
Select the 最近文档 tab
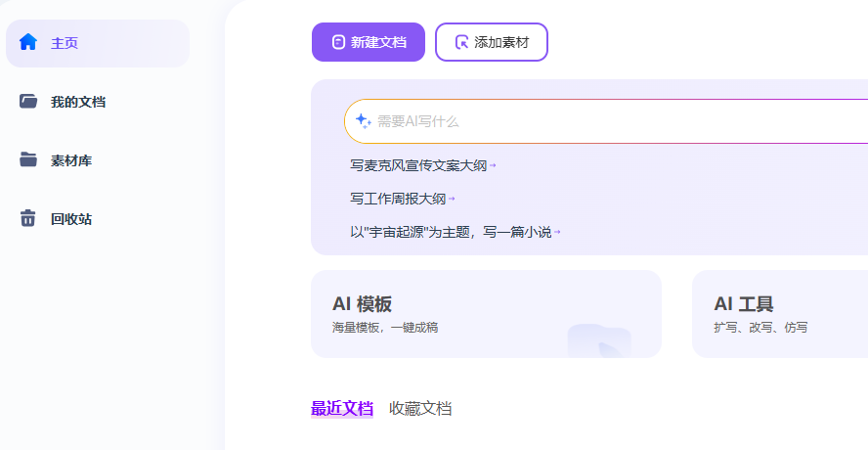pyautogui.click(x=341, y=409)
